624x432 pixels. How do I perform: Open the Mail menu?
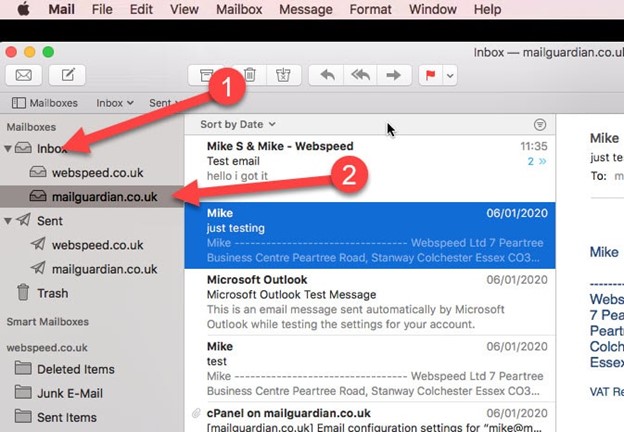[x=62, y=9]
